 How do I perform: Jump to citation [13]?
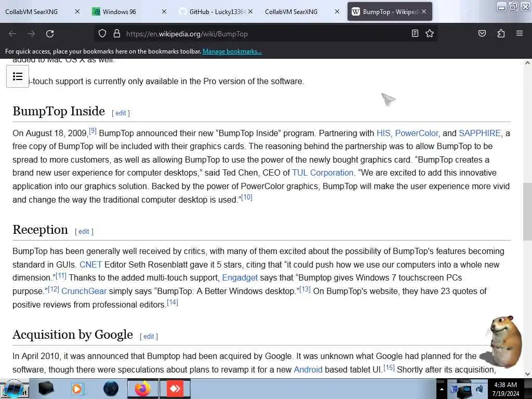[304, 289]
